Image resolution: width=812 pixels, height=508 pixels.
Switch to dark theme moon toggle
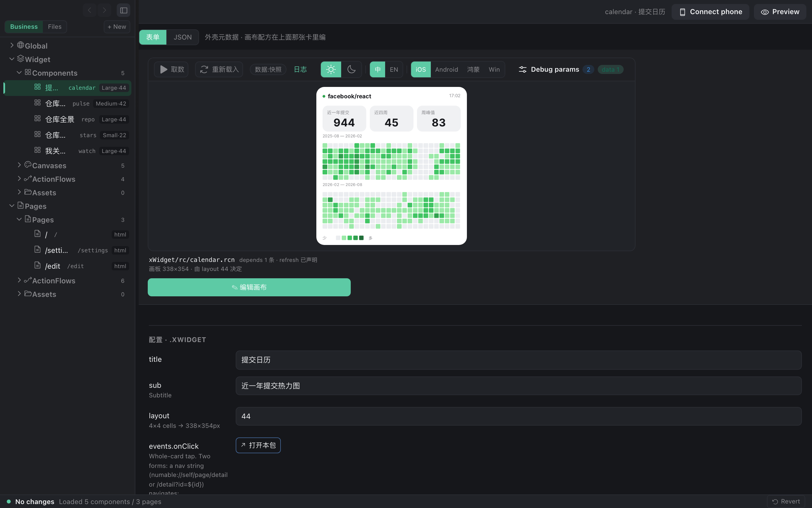[351, 69]
